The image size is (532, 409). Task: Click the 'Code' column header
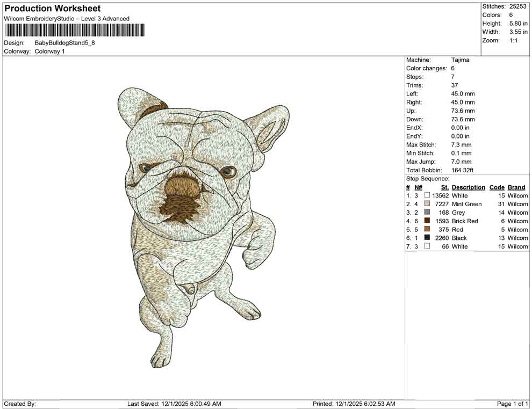click(x=497, y=187)
